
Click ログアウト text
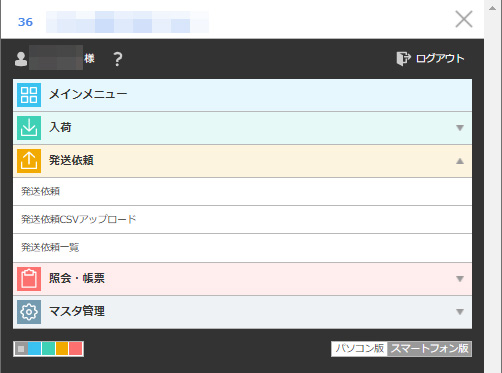point(440,59)
